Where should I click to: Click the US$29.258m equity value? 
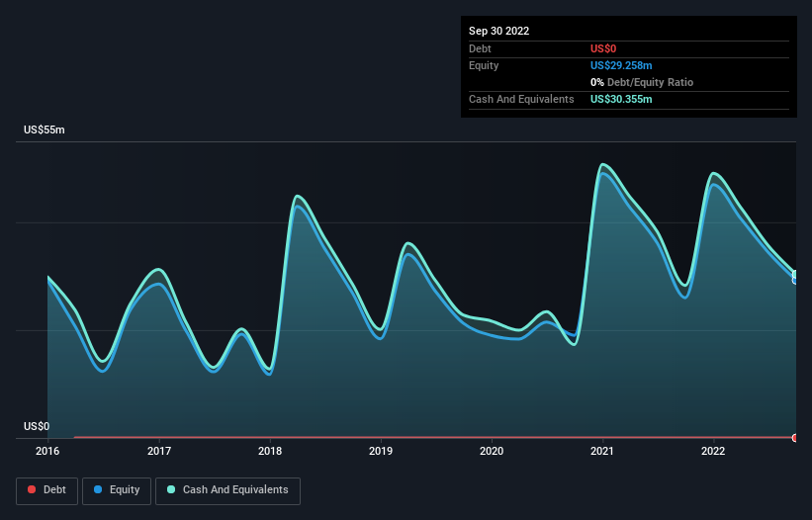[x=621, y=65]
